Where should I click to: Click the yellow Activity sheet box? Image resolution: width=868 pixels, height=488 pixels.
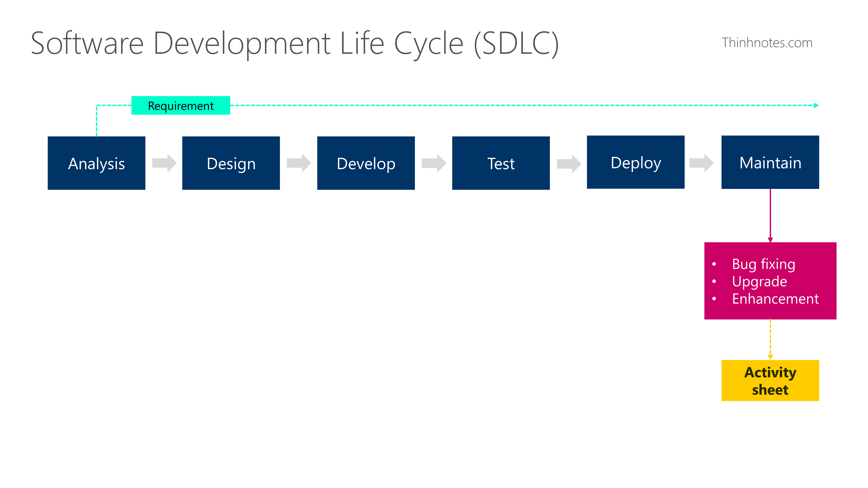coord(770,381)
